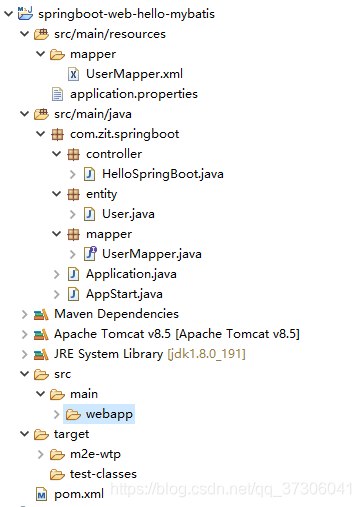
Task: Click the main folder icon
Action: click(57, 394)
